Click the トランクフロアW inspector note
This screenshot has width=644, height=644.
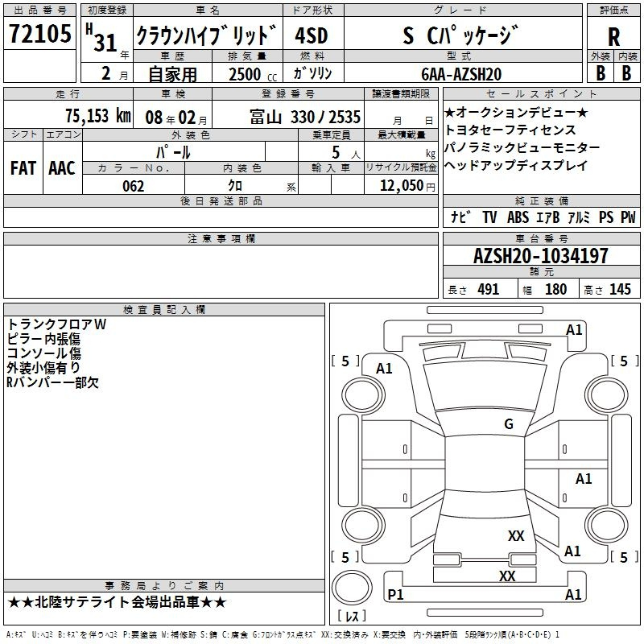pos(56,324)
